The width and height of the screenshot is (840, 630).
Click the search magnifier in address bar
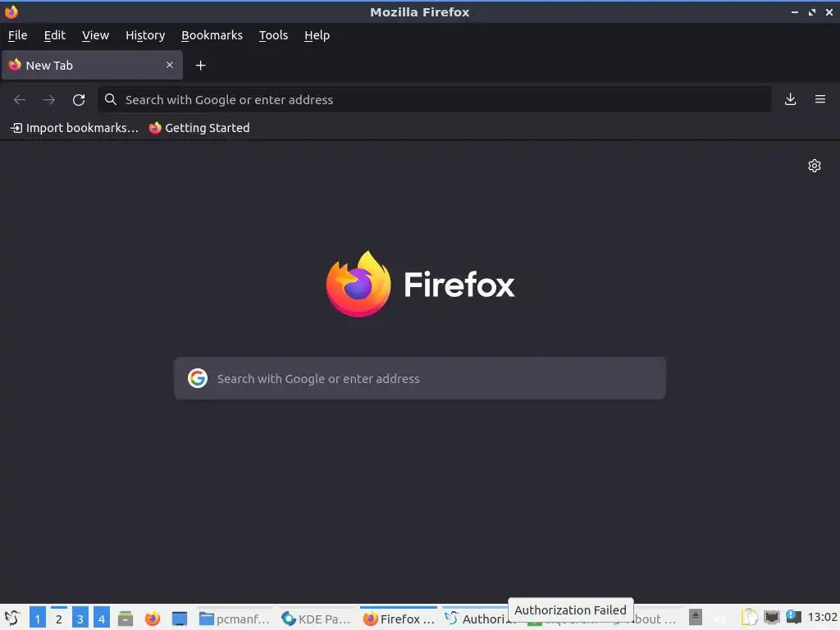(111, 99)
